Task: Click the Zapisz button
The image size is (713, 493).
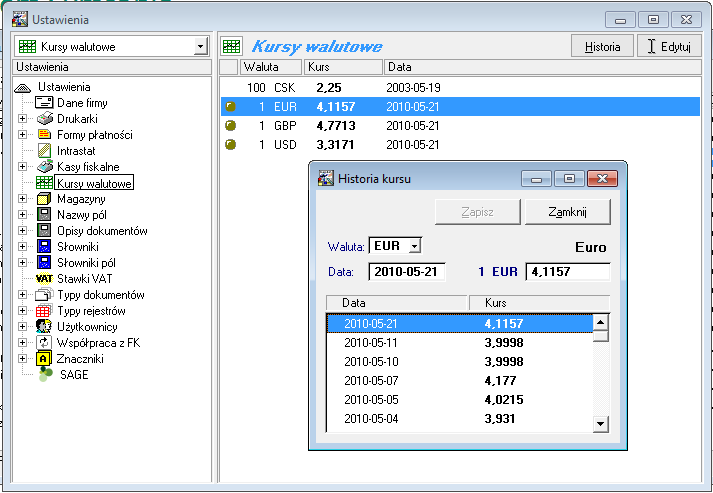Action: point(477,212)
